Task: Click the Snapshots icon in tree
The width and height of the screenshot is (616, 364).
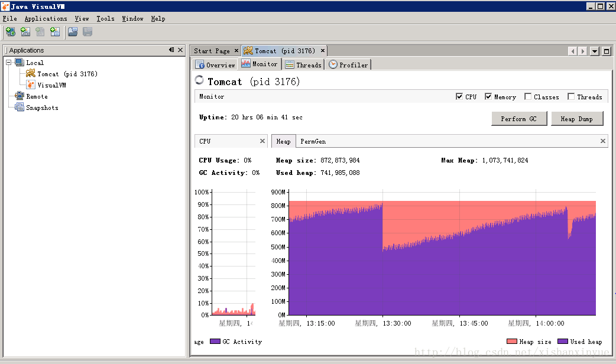Action: (x=20, y=107)
